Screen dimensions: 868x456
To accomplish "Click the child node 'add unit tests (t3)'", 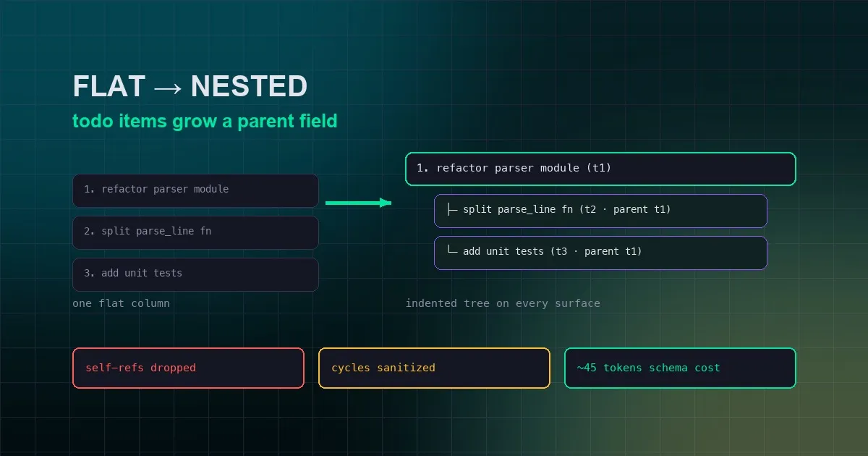I will tap(600, 253).
